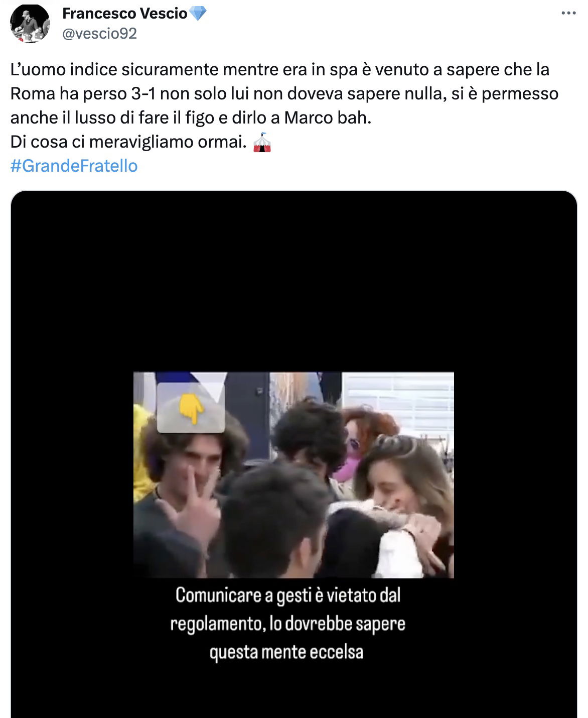This screenshot has width=588, height=718.
Task: Play the embedded video clip
Action: click(293, 474)
